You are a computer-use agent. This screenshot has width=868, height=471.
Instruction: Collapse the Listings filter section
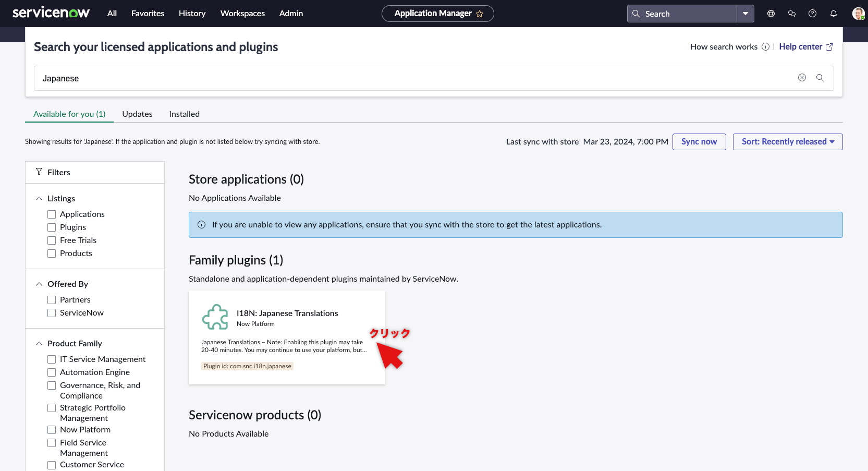(x=39, y=198)
